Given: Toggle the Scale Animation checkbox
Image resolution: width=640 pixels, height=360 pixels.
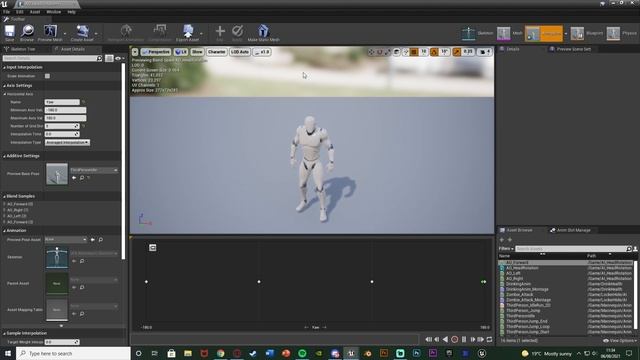Looking at the screenshot, I should [47, 76].
